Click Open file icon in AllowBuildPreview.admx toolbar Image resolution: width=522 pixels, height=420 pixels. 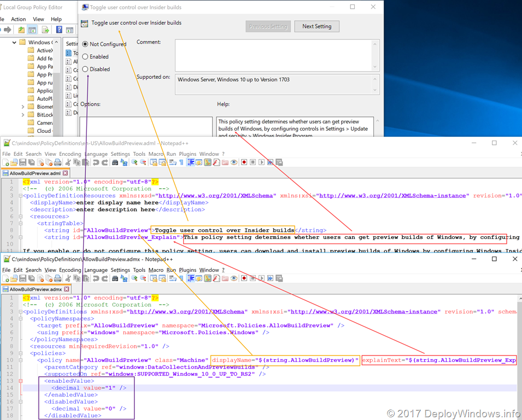coord(14,278)
